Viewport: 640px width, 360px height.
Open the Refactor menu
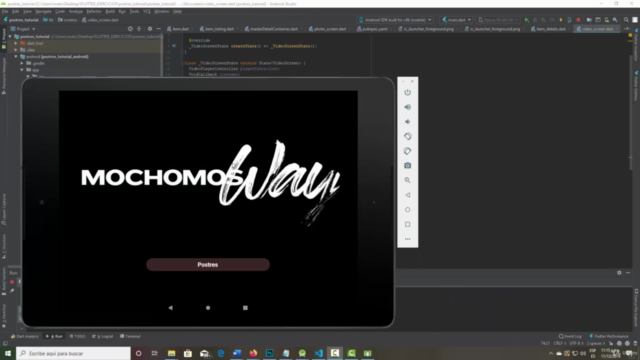point(93,11)
